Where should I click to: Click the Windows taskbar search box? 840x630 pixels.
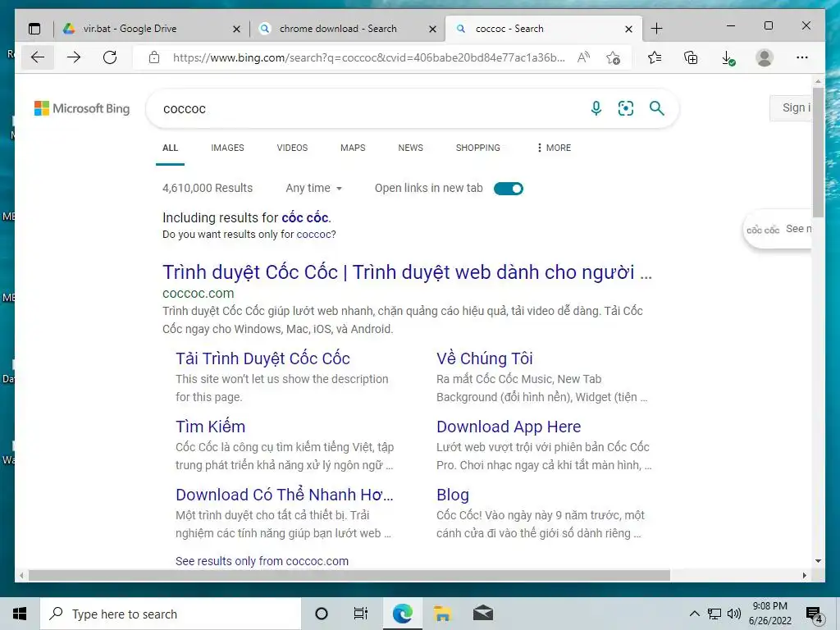[171, 614]
